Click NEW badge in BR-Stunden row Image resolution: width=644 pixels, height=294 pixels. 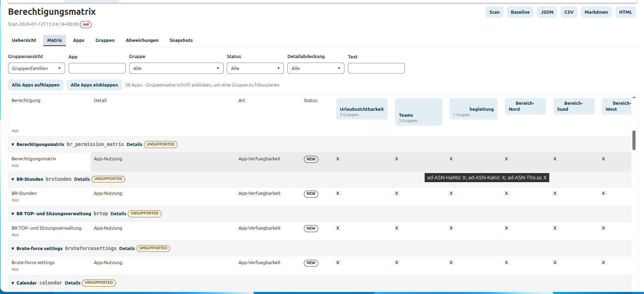click(x=311, y=194)
